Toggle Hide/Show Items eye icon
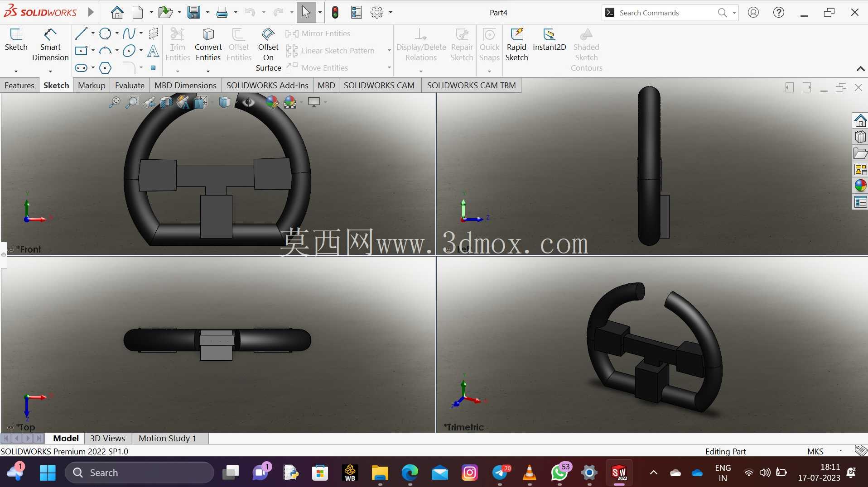The height and width of the screenshot is (487, 868). pos(248,102)
